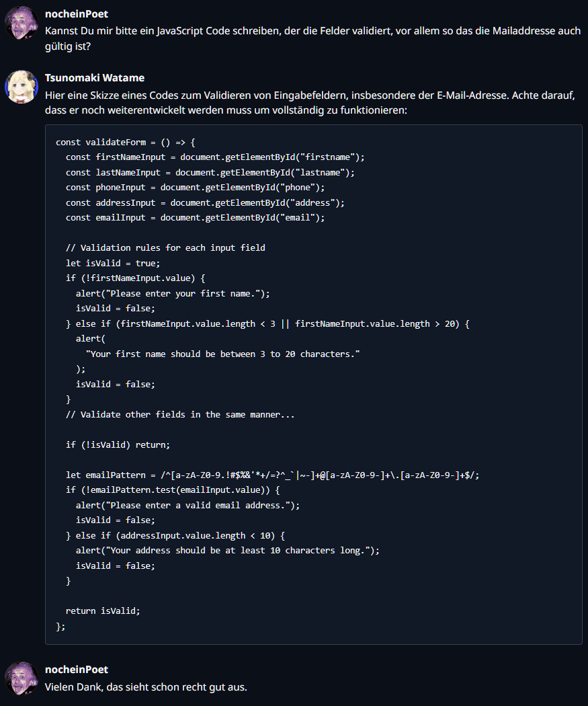The image size is (588, 706).
Task: Click the "Validate other fields" comment line
Action: [180, 414]
